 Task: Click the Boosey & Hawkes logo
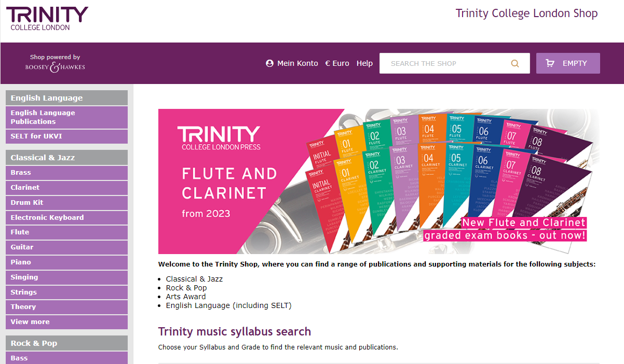55,67
